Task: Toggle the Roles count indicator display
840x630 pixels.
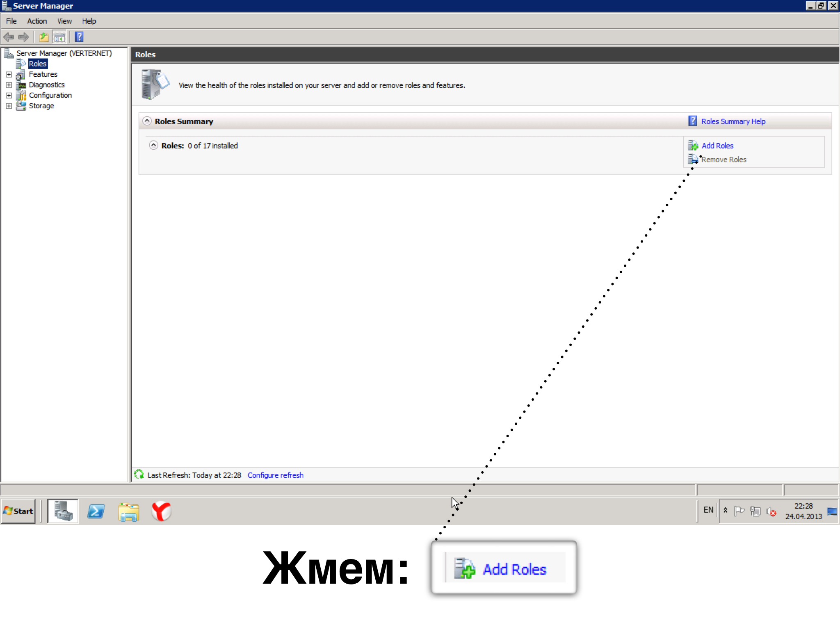Action: coord(152,145)
